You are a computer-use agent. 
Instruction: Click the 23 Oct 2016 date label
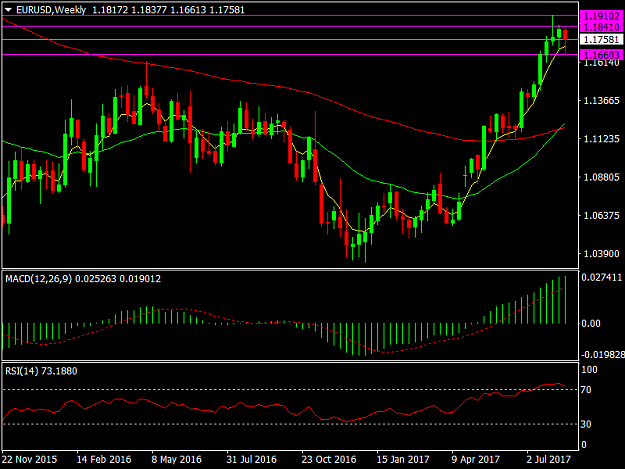[x=329, y=459]
